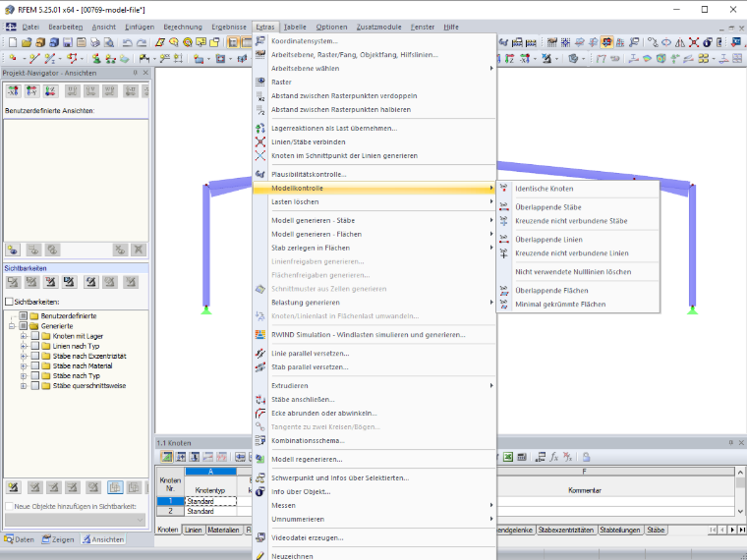The image size is (747, 560).
Task: Click the grid snap crosshair toolbar icon
Action: pos(565,43)
